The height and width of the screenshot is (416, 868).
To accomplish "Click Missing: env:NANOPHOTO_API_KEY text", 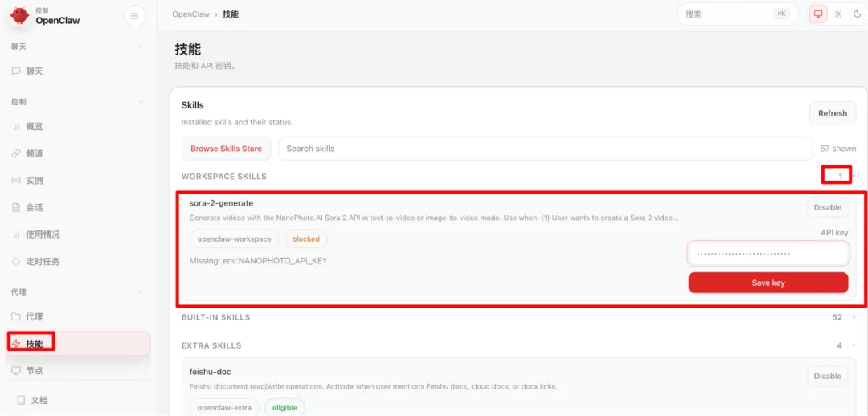I will coord(259,260).
